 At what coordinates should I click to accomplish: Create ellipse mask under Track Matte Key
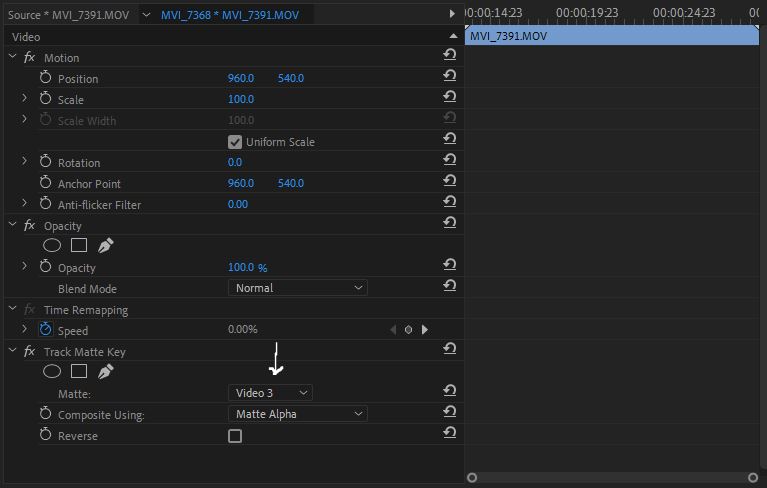52,371
